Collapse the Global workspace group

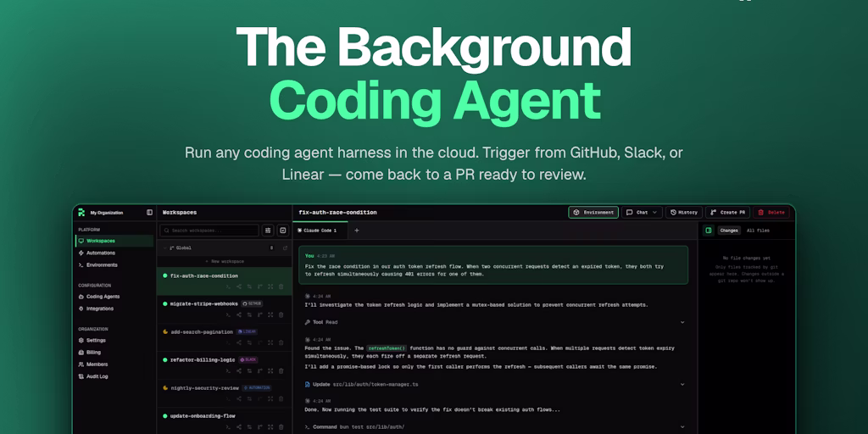coord(165,248)
